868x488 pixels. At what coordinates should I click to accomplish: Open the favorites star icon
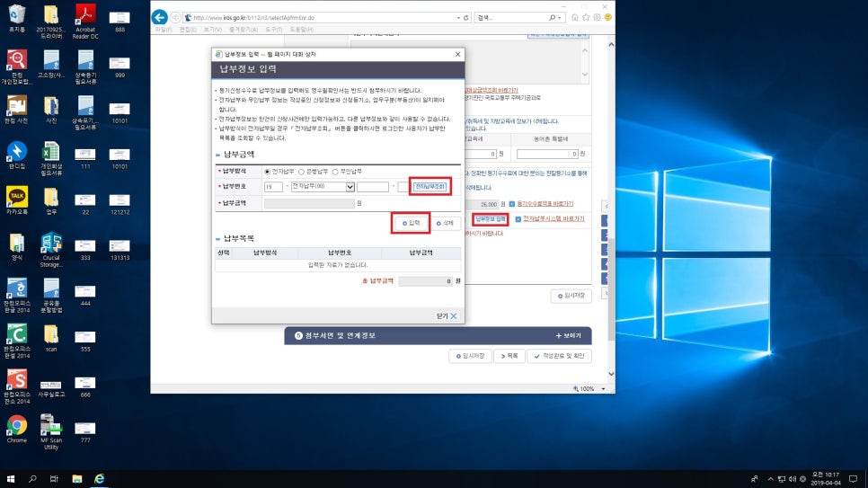point(586,18)
